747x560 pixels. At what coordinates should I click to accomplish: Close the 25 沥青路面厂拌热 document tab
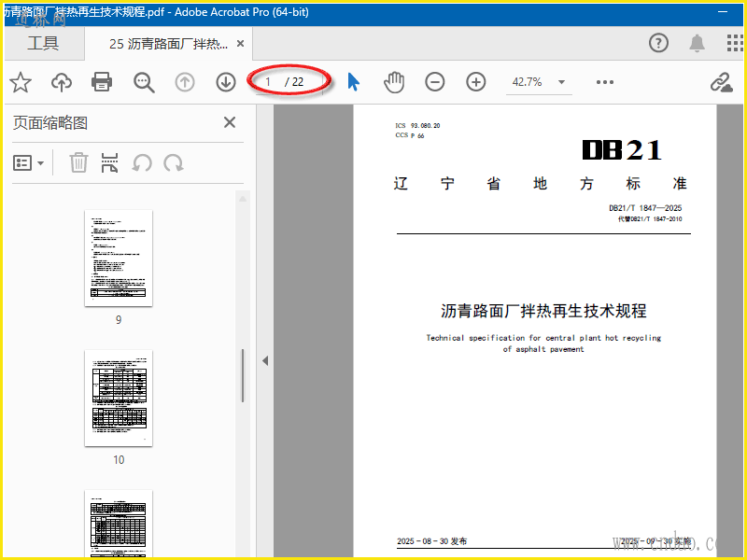point(241,44)
